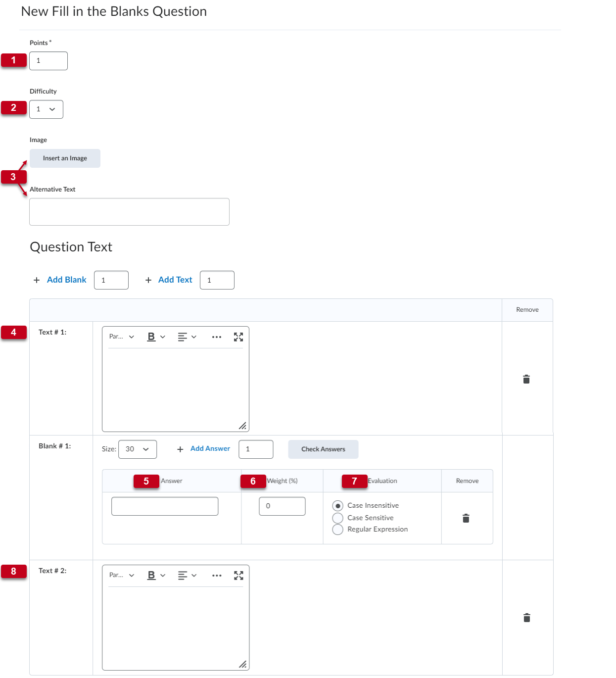Delete Text # 2 row with trash icon
This screenshot has height=678, width=616.
pyautogui.click(x=526, y=618)
